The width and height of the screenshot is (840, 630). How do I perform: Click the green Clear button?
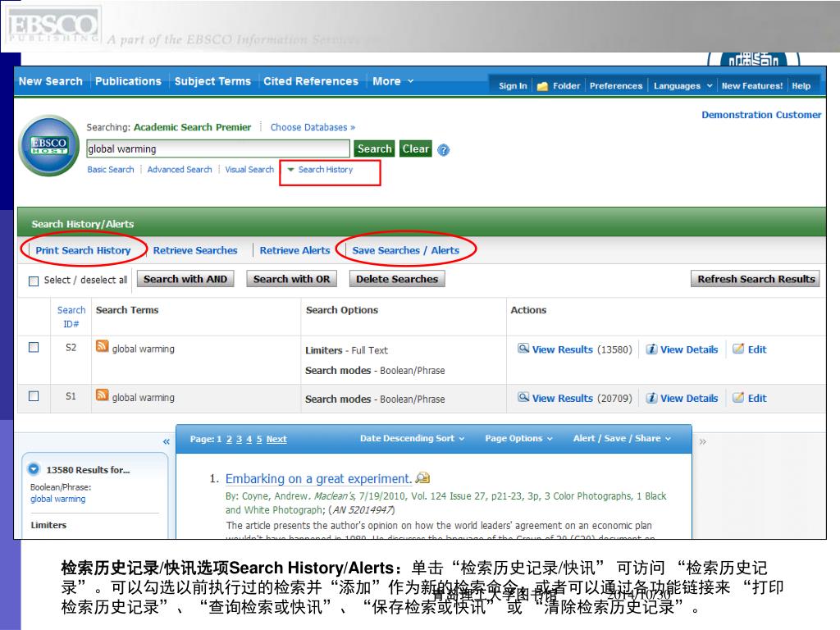point(416,148)
